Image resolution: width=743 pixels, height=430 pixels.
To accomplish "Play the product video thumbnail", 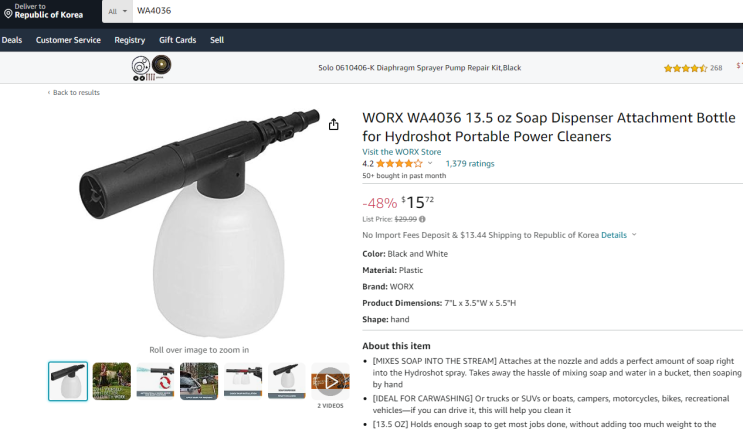I will pos(330,381).
